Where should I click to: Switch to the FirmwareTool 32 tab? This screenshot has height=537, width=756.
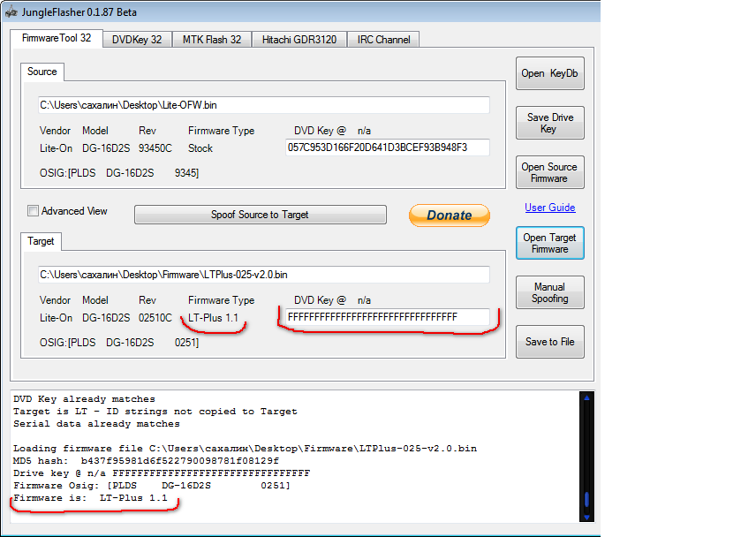click(x=57, y=38)
